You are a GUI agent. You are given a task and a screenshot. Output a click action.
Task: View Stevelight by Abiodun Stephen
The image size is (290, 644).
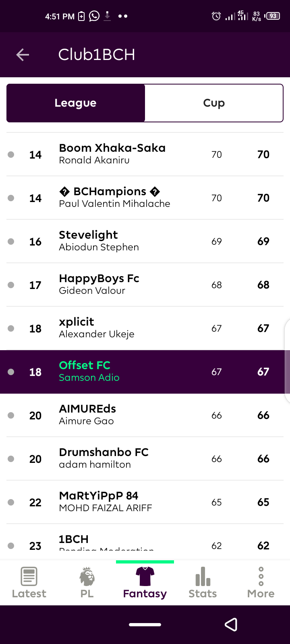coord(145,241)
